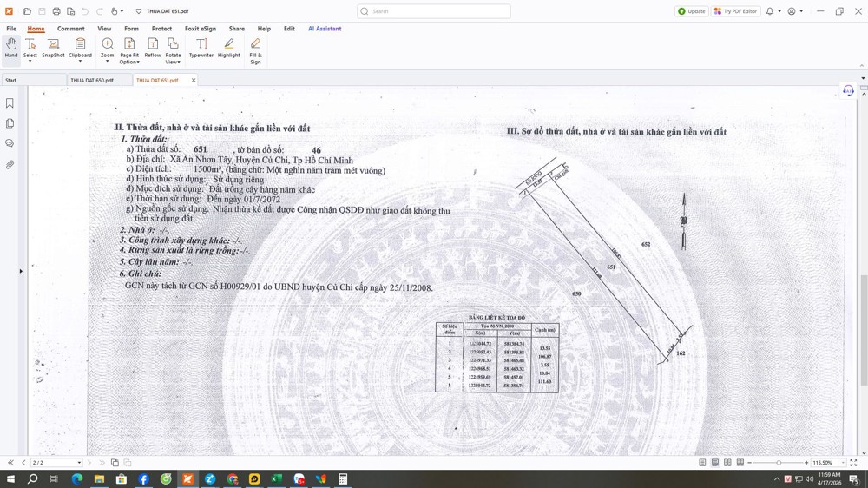Choose the Highlight tool
The image size is (868, 488).
tap(229, 49)
